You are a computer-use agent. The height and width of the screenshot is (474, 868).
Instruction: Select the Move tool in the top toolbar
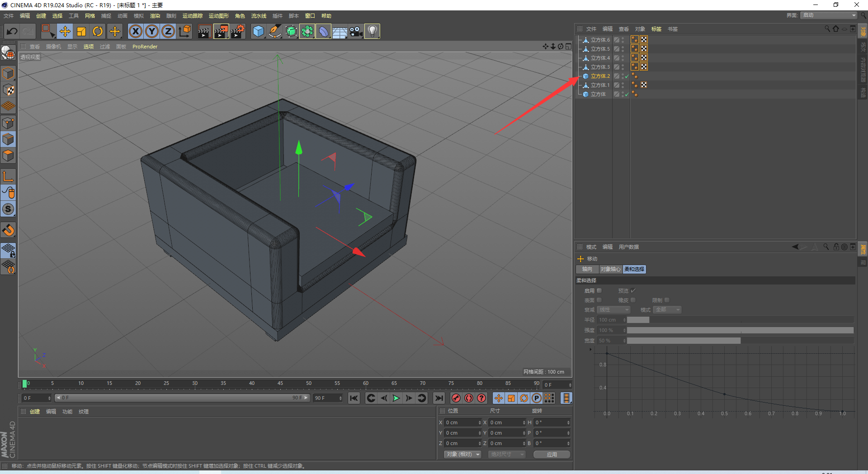coord(65,31)
